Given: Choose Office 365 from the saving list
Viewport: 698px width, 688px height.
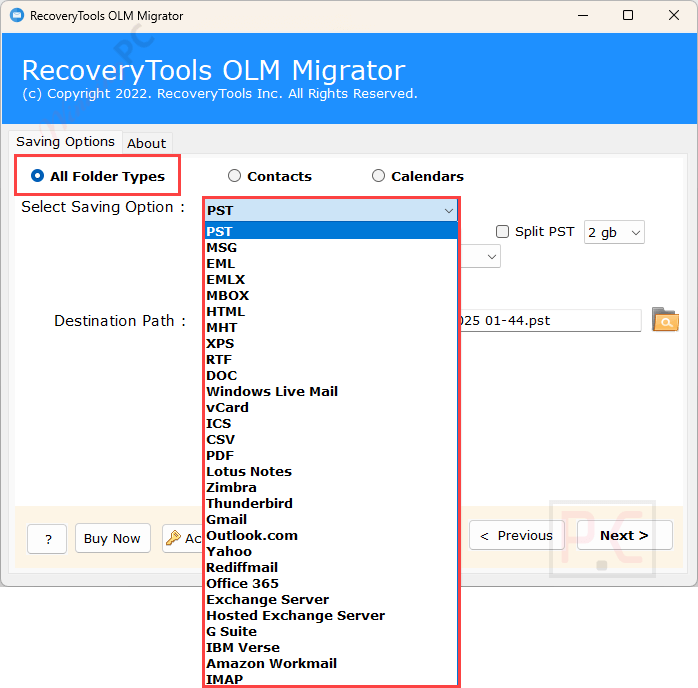Looking at the screenshot, I should [331, 584].
